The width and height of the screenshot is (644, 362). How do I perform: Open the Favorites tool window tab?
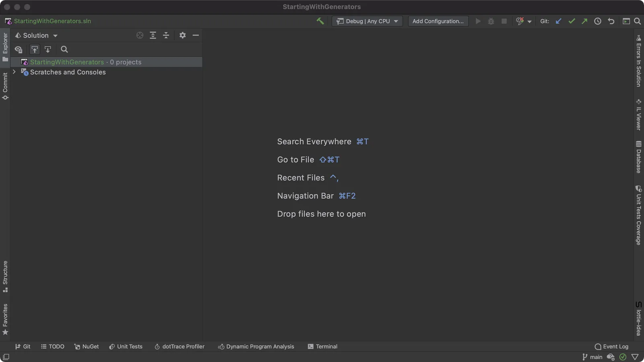point(5,319)
